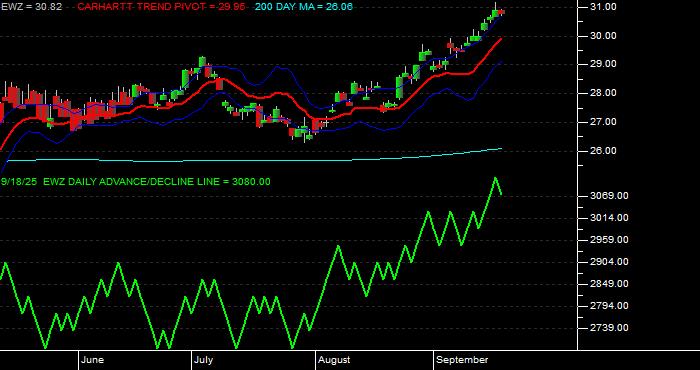Click the 2849.00 axis value
Screen dimensions: 700x370
(x=609, y=284)
